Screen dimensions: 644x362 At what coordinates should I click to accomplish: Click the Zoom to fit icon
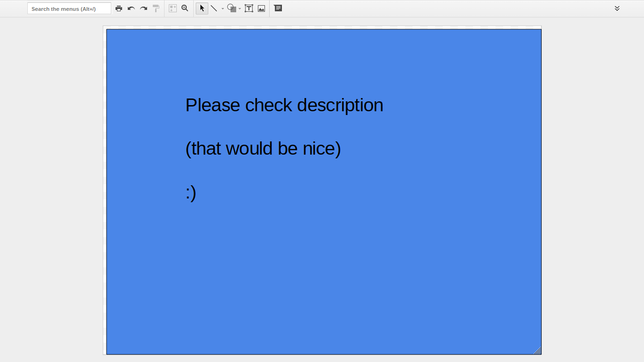click(173, 8)
